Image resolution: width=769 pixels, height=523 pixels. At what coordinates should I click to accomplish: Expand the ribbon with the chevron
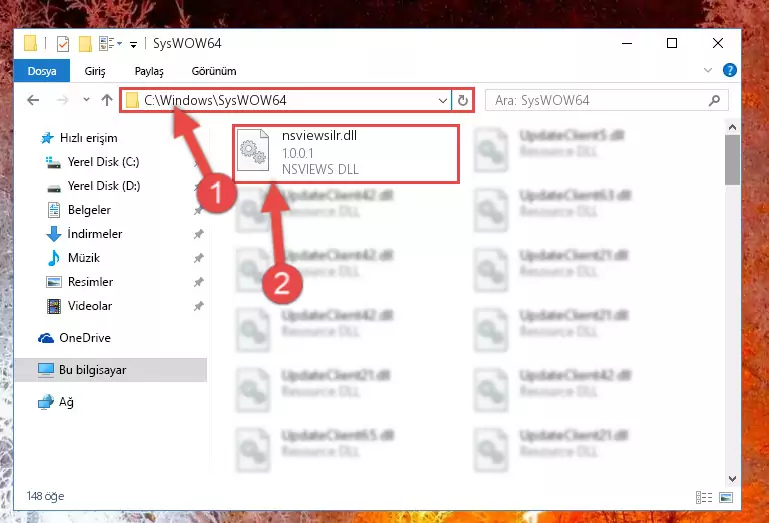pyautogui.click(x=707, y=70)
